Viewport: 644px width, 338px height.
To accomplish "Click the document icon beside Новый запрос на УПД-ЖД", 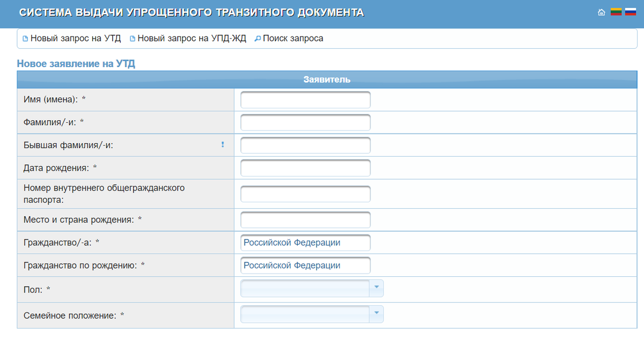I will 132,38.
